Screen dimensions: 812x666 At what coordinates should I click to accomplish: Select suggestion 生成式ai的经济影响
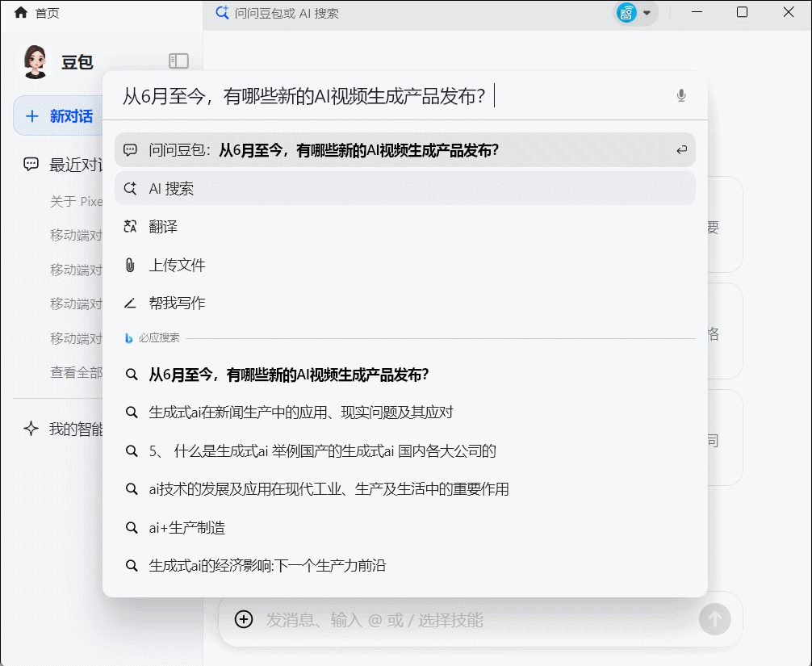[268, 565]
